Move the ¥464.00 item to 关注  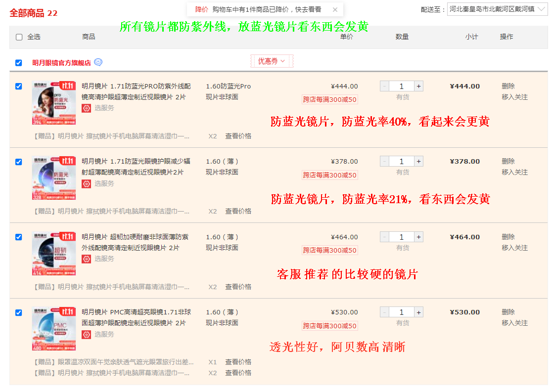pyautogui.click(x=514, y=248)
